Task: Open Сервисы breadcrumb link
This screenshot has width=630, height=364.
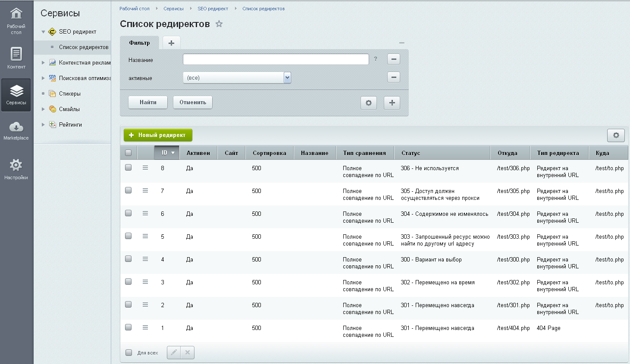Action: click(x=173, y=9)
